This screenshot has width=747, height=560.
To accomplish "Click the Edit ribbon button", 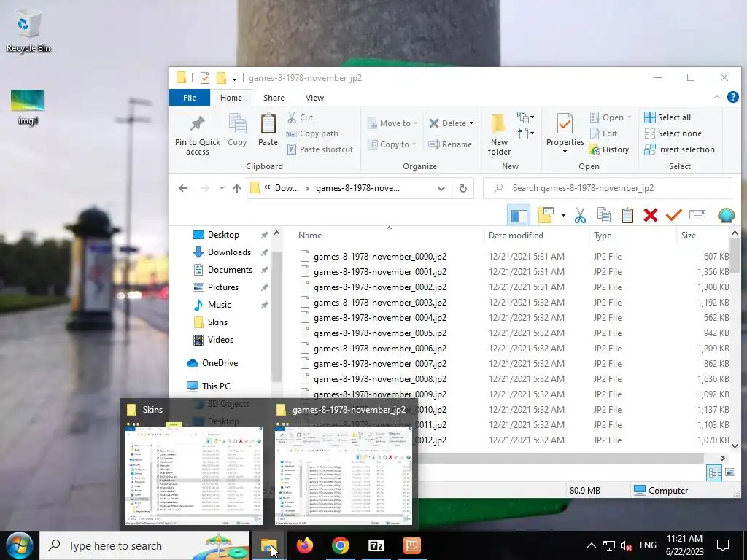I will click(603, 134).
